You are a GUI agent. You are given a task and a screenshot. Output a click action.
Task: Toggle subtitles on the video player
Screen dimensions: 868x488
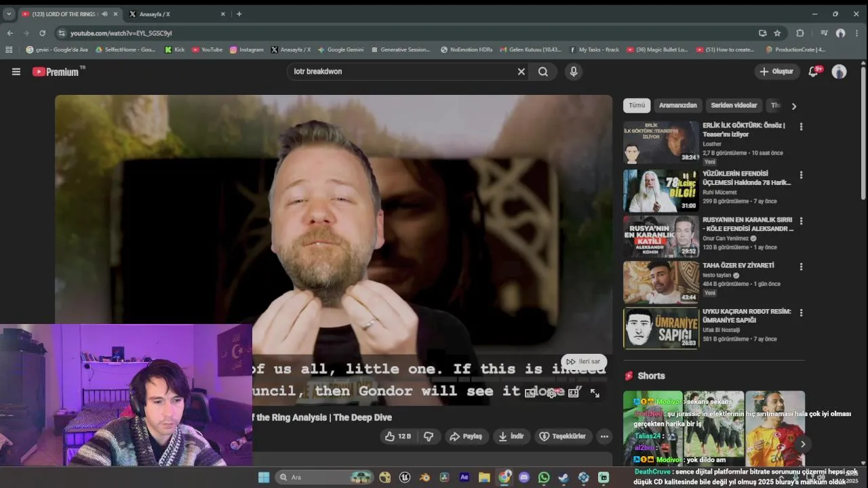click(x=530, y=393)
